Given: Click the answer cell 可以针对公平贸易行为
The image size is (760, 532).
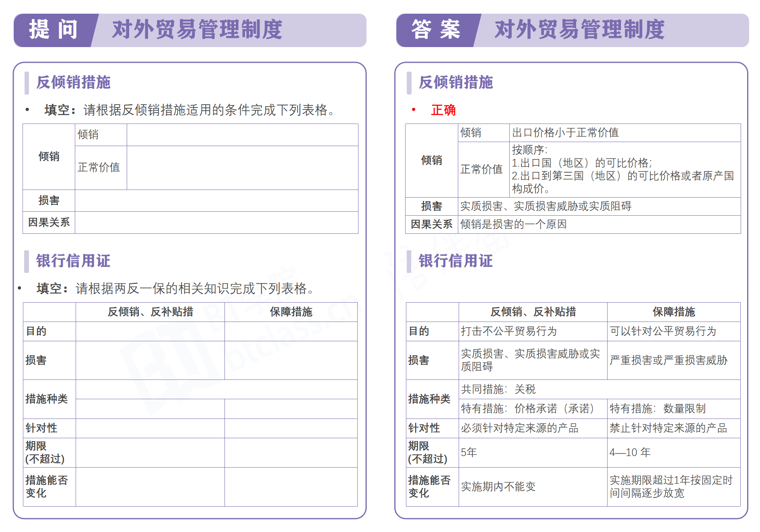Looking at the screenshot, I should [x=673, y=331].
